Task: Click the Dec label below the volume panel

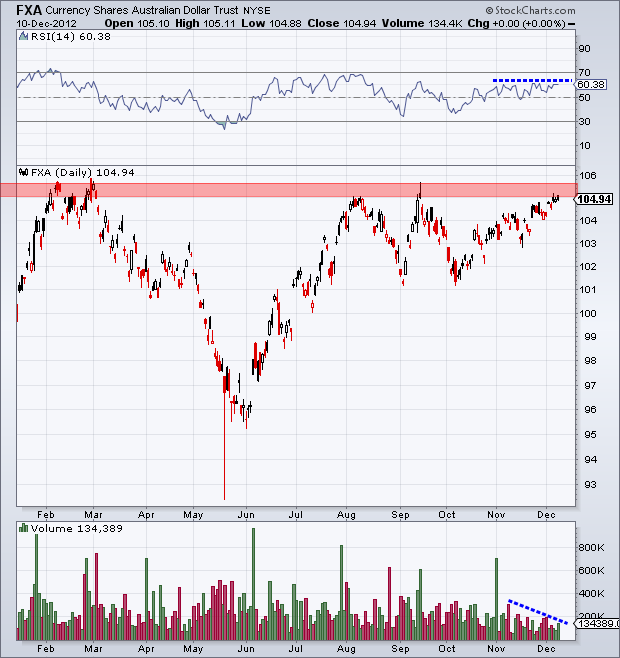Action: (x=546, y=649)
